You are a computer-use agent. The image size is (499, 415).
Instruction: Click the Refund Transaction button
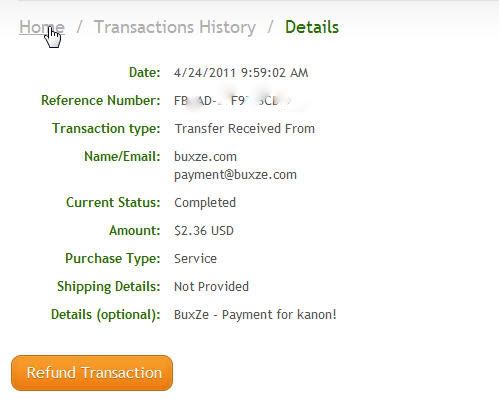pos(92,373)
